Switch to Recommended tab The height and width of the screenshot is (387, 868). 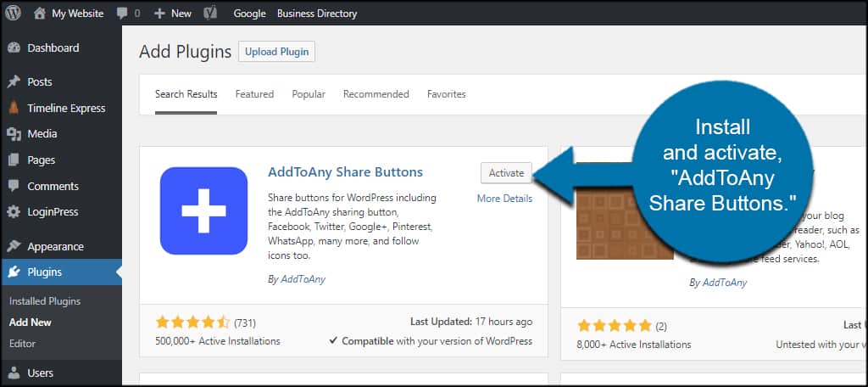pos(376,94)
